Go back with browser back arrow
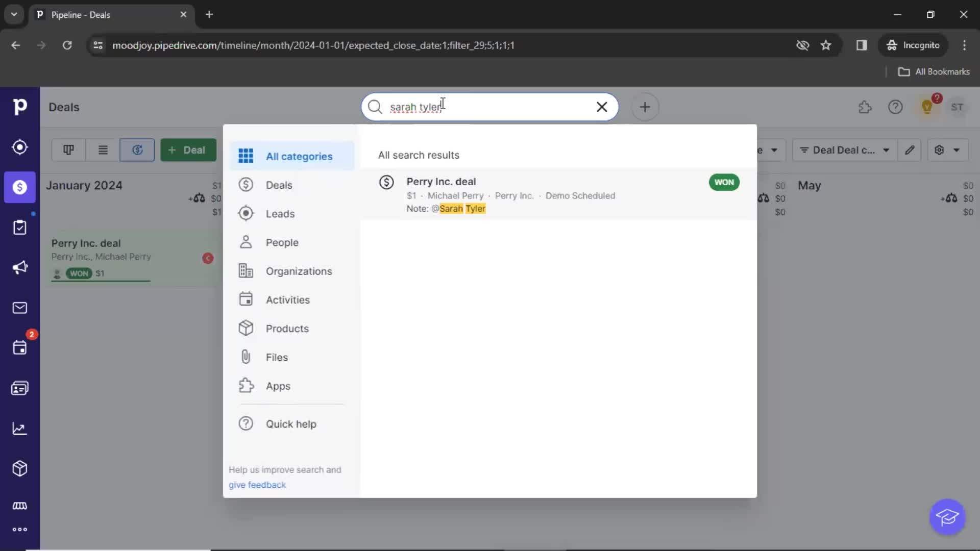This screenshot has height=551, width=980. (x=16, y=45)
